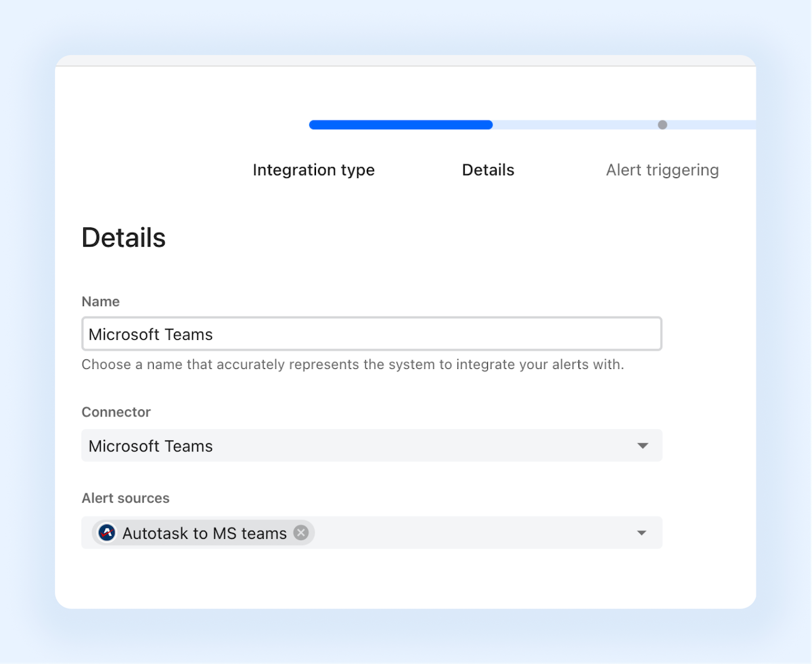Click the chevron beside Microsoft Teams connector
This screenshot has width=812, height=664.
pyautogui.click(x=641, y=445)
